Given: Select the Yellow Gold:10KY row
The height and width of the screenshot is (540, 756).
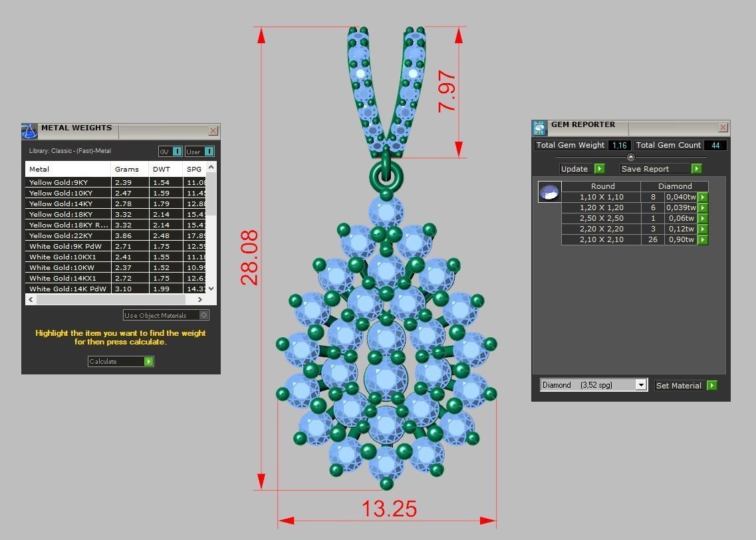Looking at the screenshot, I should point(116,193).
